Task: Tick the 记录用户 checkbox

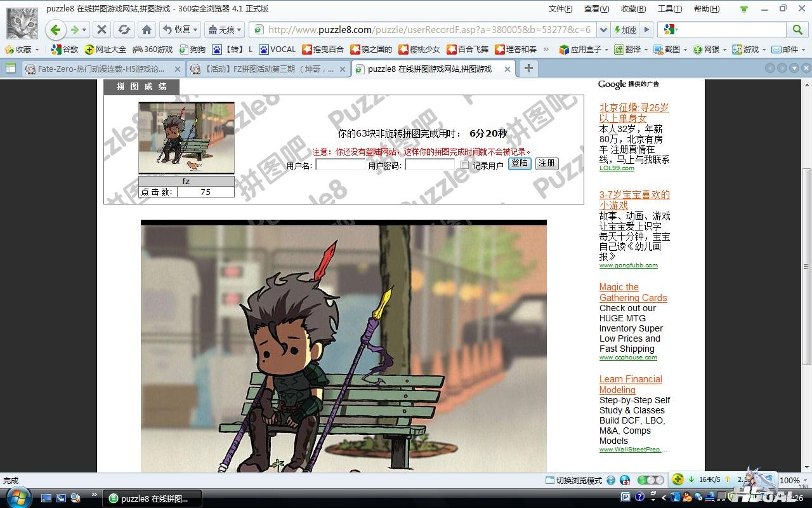Action: 464,165
